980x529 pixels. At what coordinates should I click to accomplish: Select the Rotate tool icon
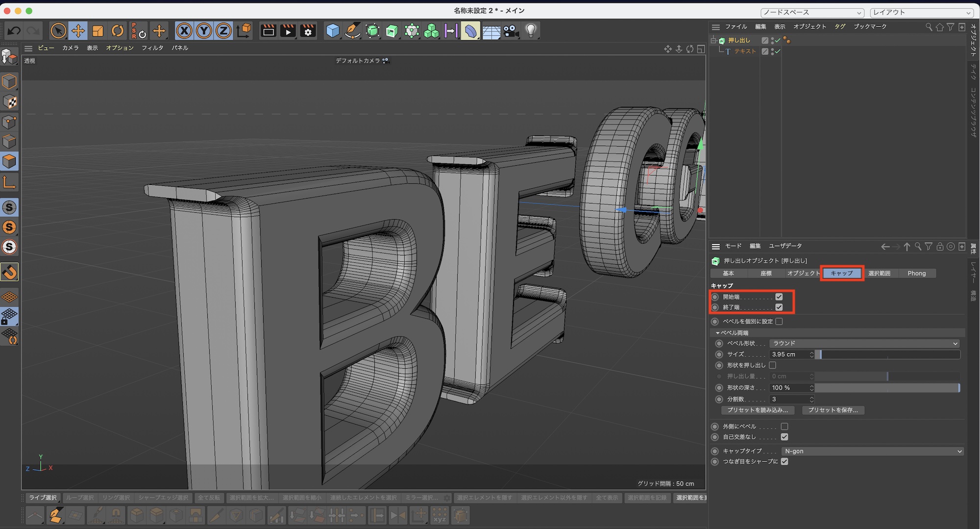[x=118, y=31]
